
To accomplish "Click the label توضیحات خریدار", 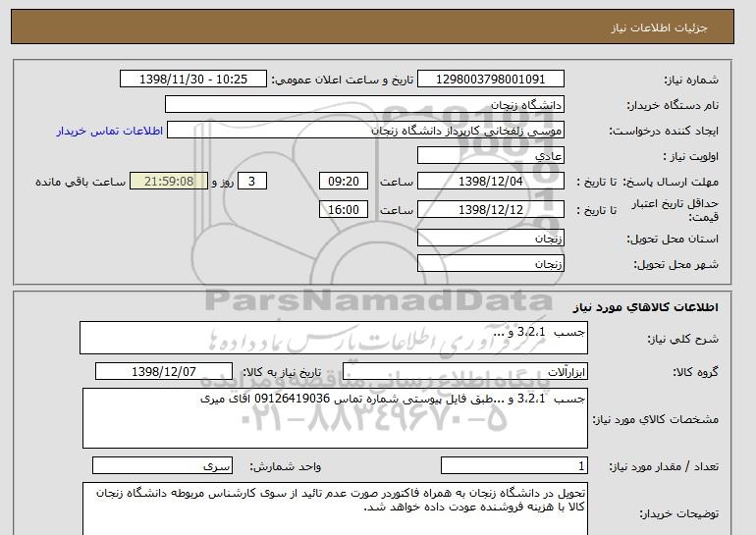I will pyautogui.click(x=678, y=514).
